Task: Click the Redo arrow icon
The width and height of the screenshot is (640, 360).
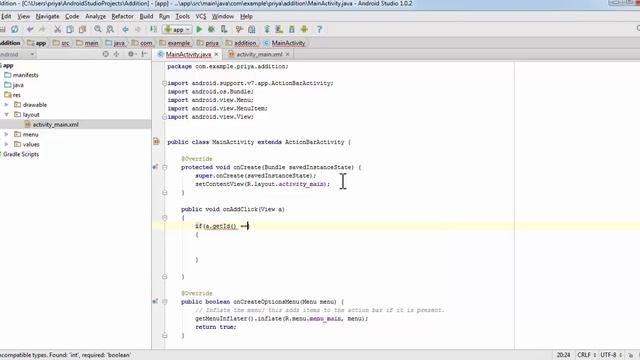Action: [x=42, y=29]
